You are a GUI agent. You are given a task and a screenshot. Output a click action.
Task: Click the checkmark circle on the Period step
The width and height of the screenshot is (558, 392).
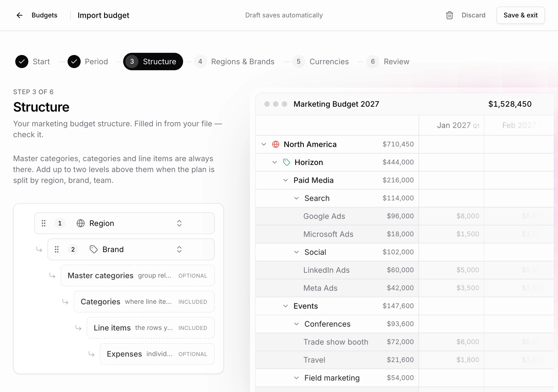(74, 62)
